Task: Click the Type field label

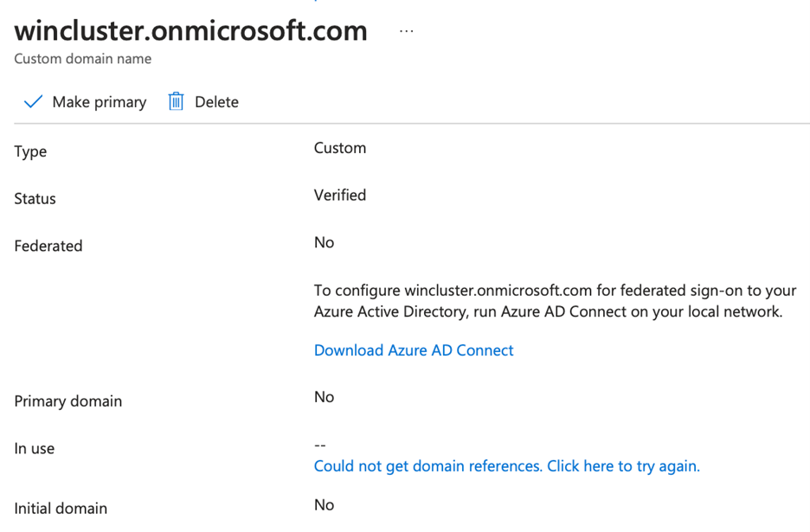Action: pyautogui.click(x=30, y=152)
